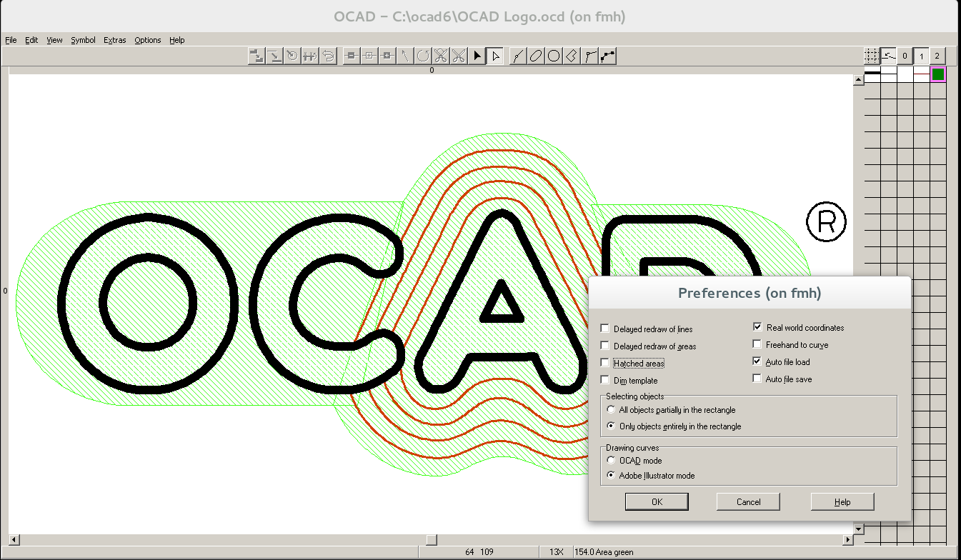
Task: Toggle the Hatched areas checkbox
Action: coord(605,363)
